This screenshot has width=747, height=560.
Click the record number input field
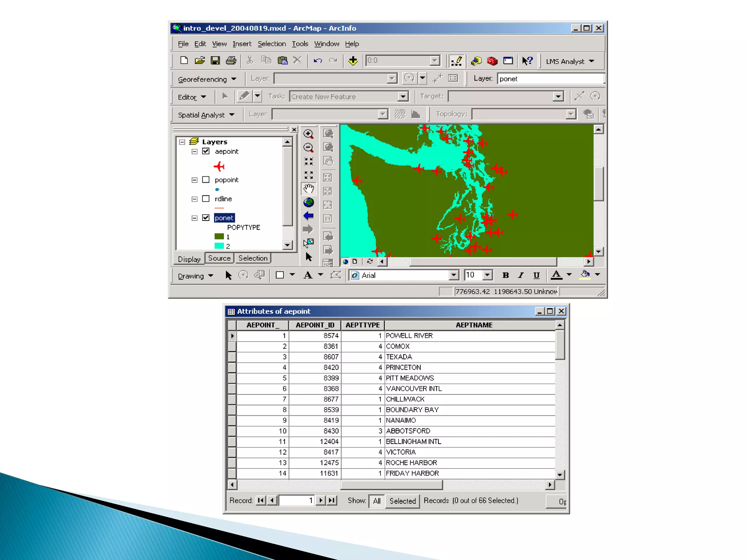[x=296, y=501]
